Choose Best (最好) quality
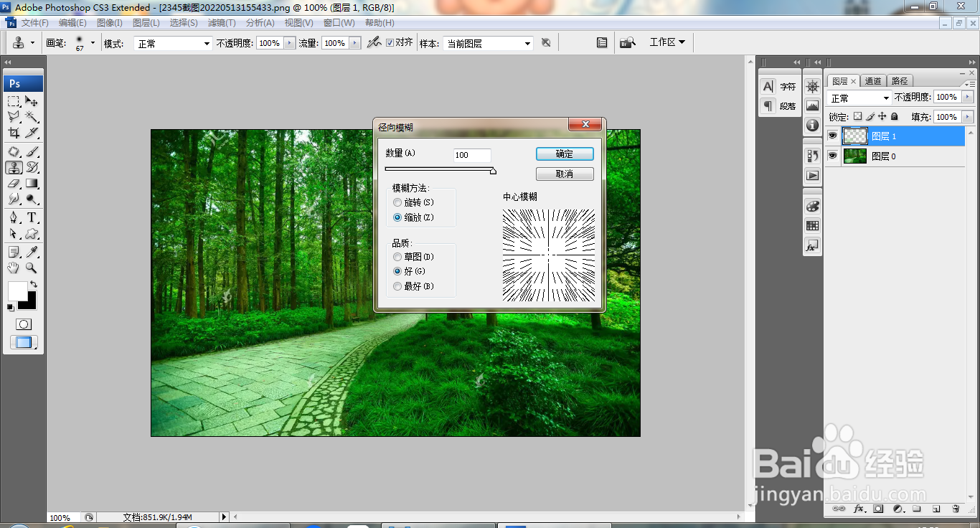This screenshot has height=528, width=980. (397, 286)
